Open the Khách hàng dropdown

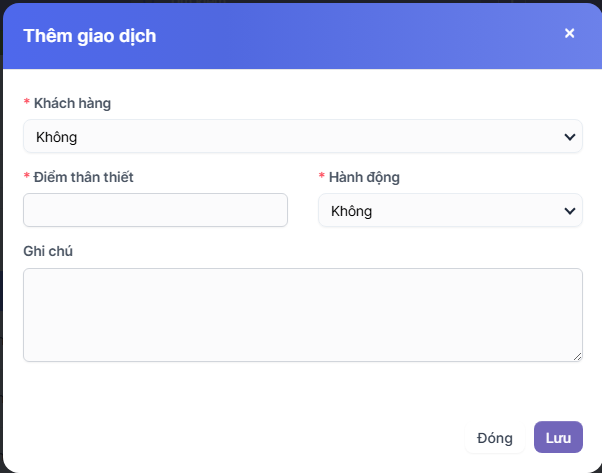pos(302,136)
